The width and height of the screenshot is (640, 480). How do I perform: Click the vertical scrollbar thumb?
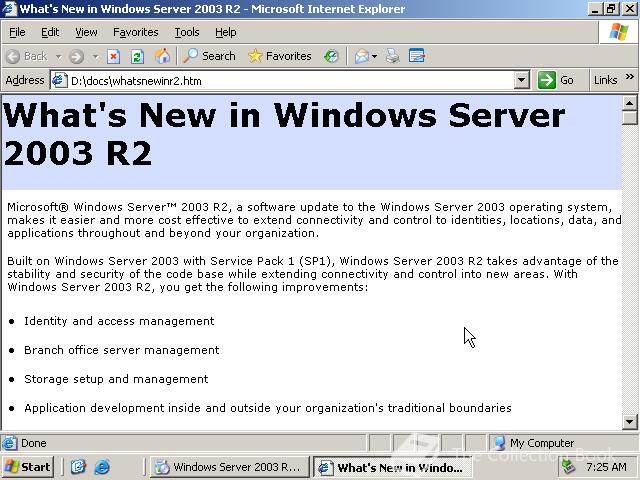point(630,118)
